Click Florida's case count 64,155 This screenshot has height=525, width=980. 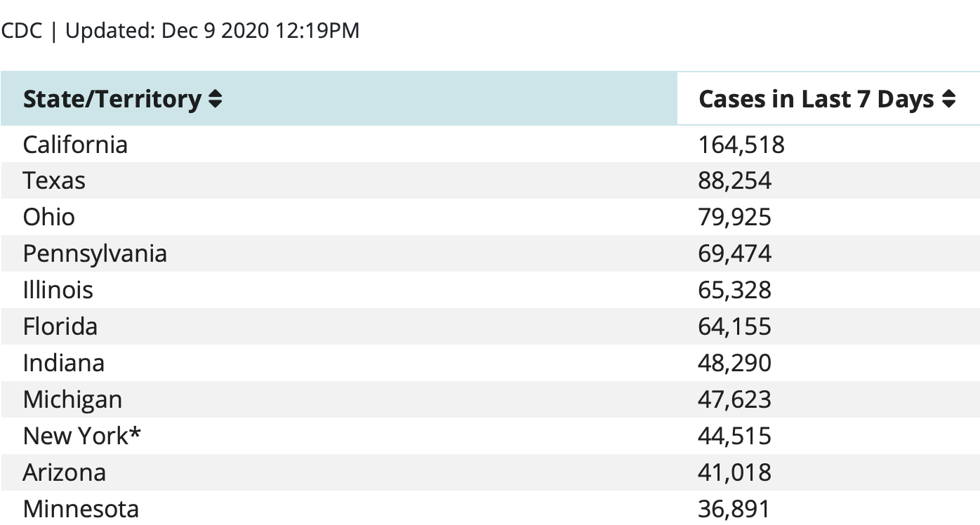click(x=735, y=326)
